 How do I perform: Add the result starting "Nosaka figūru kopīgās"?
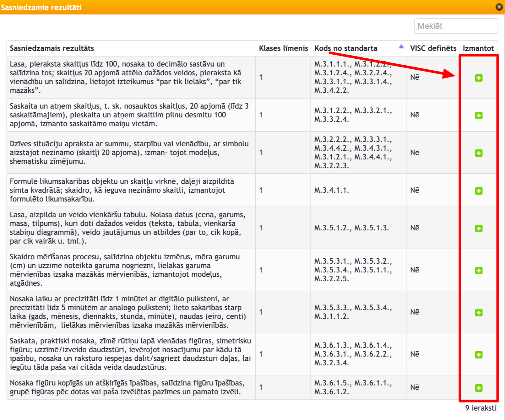pos(479,388)
